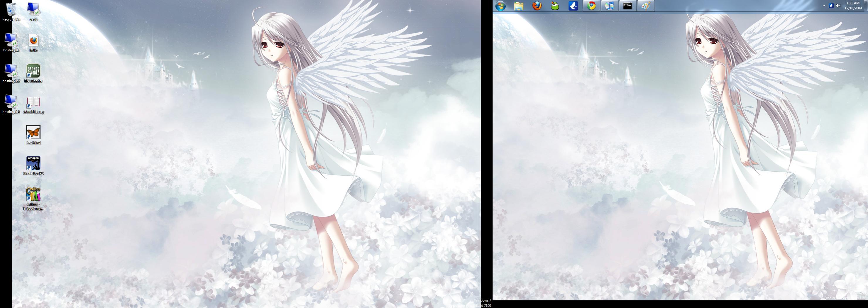The width and height of the screenshot is (868, 308).
Task: Launch the oasis remote desktop shortcut
Action: (33, 12)
